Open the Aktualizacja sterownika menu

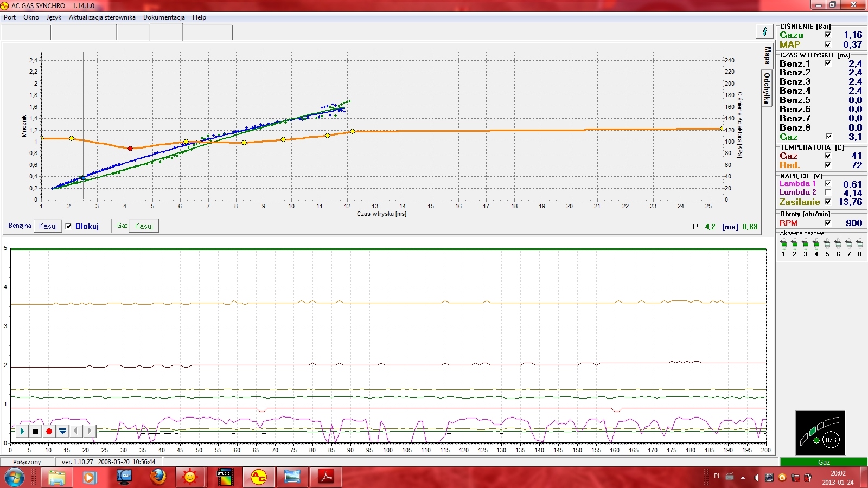pos(102,17)
